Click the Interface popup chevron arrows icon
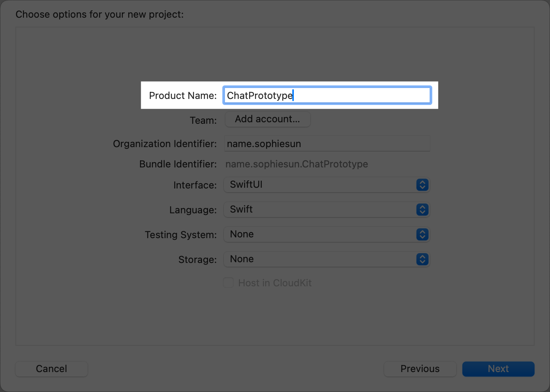The height and width of the screenshot is (392, 550). click(422, 185)
